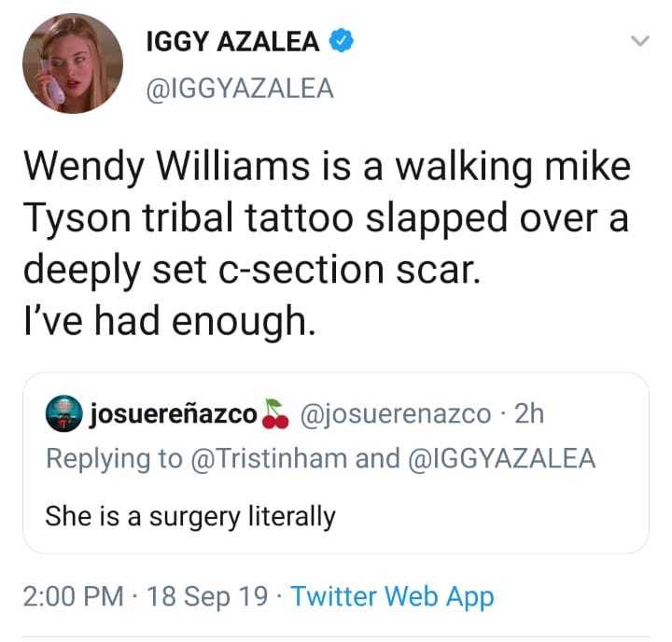Image resolution: width=672 pixels, height=642 pixels.
Task: Click the "and" text between the mentions
Action: pos(378,458)
